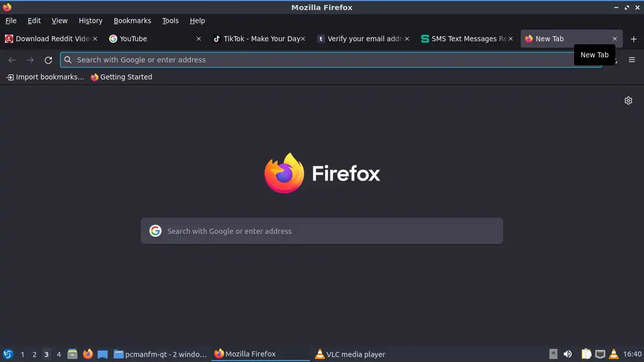Launch Firefox from the taskbar quick launch icon

coord(88,354)
